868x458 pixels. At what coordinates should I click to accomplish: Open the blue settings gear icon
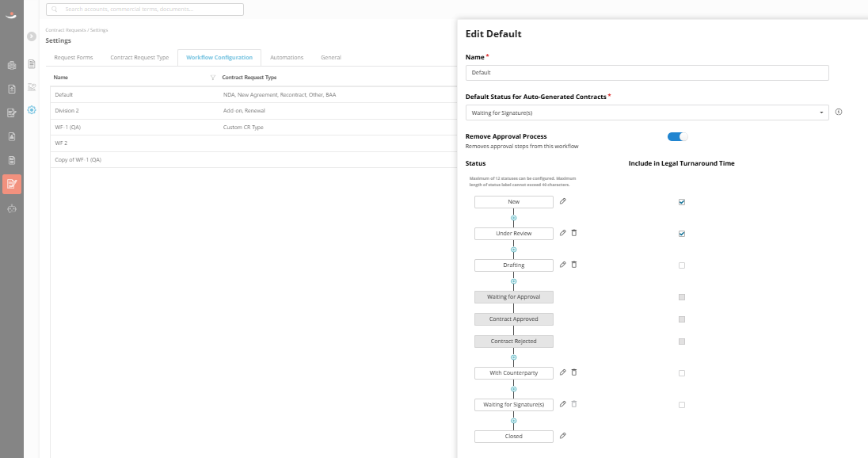pos(32,109)
